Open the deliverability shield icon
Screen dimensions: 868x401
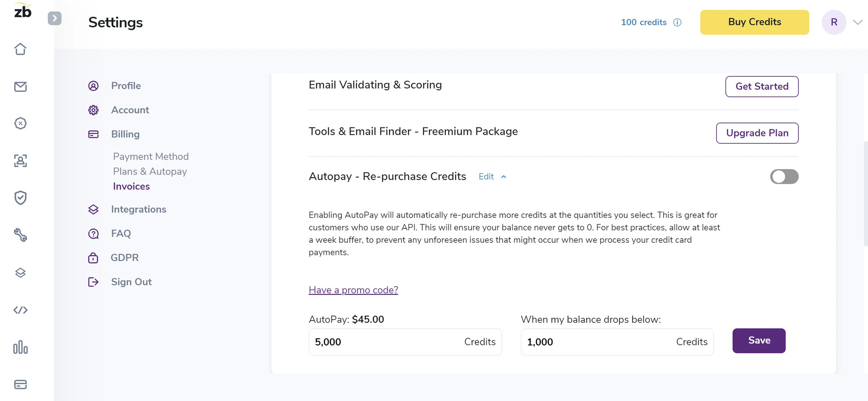[x=20, y=198]
